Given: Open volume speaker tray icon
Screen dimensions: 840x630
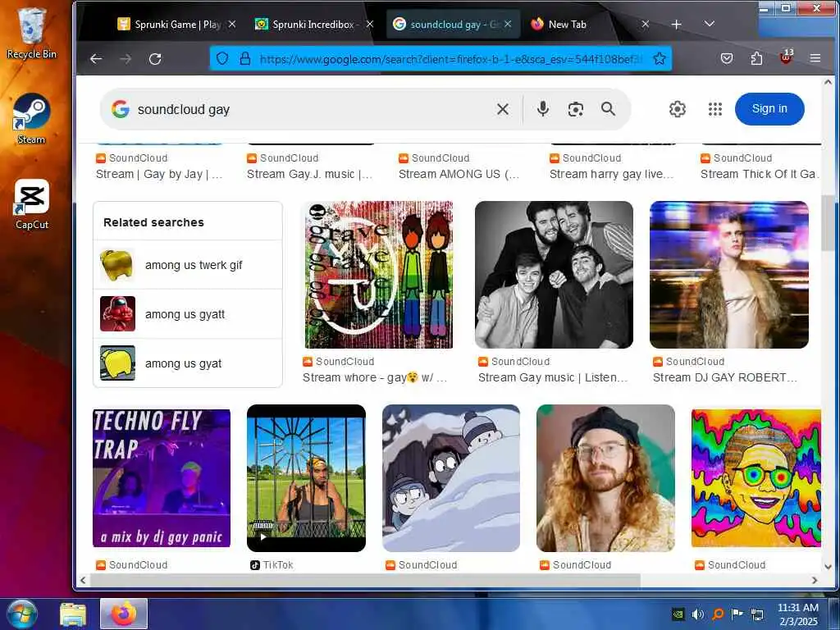Looking at the screenshot, I should click(x=697, y=614).
